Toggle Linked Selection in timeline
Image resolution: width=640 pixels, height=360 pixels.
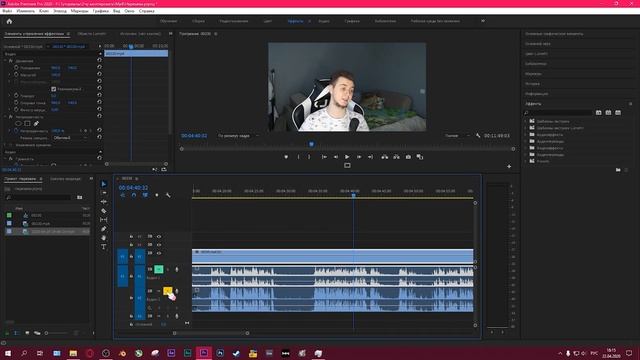tap(145, 196)
